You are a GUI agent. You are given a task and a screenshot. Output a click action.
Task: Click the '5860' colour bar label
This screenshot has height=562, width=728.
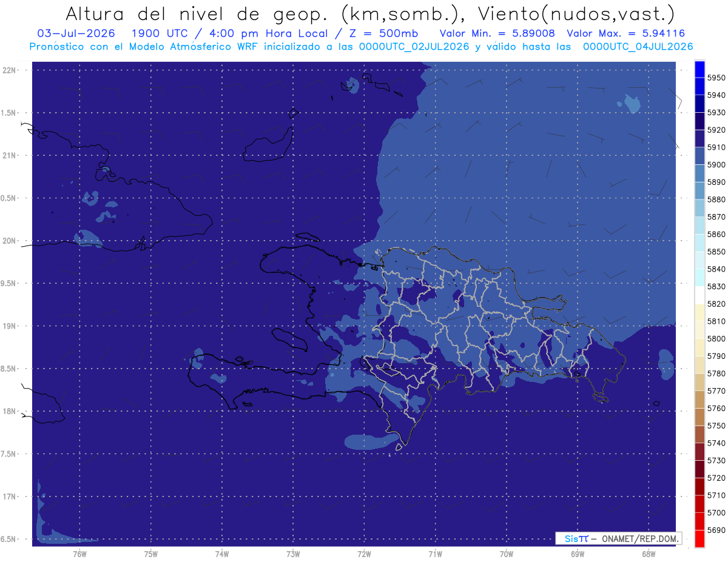716,234
